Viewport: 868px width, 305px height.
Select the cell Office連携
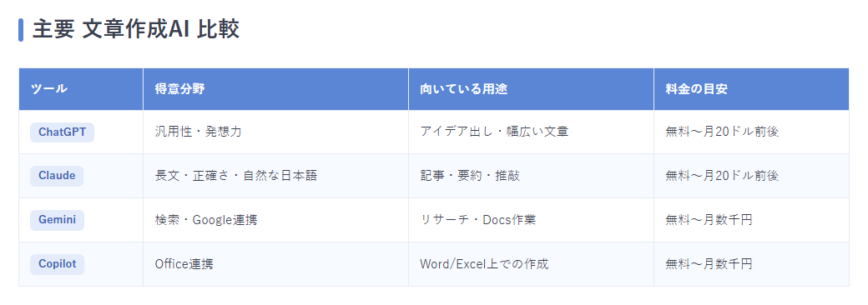coord(275,264)
